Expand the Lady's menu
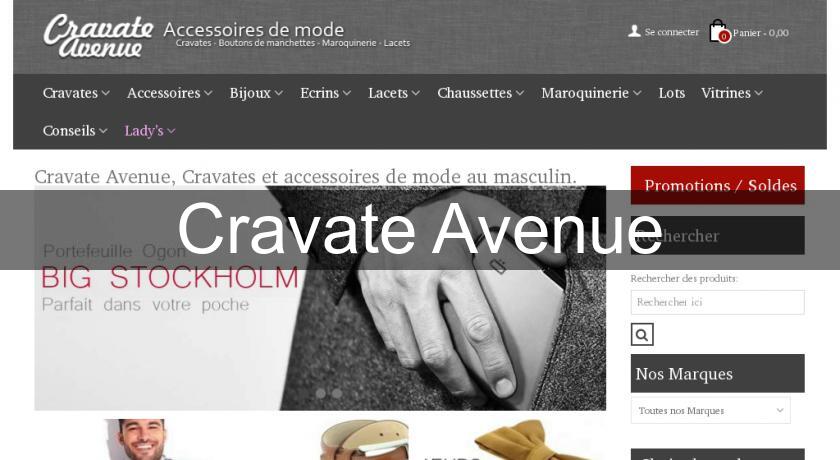 click(149, 131)
